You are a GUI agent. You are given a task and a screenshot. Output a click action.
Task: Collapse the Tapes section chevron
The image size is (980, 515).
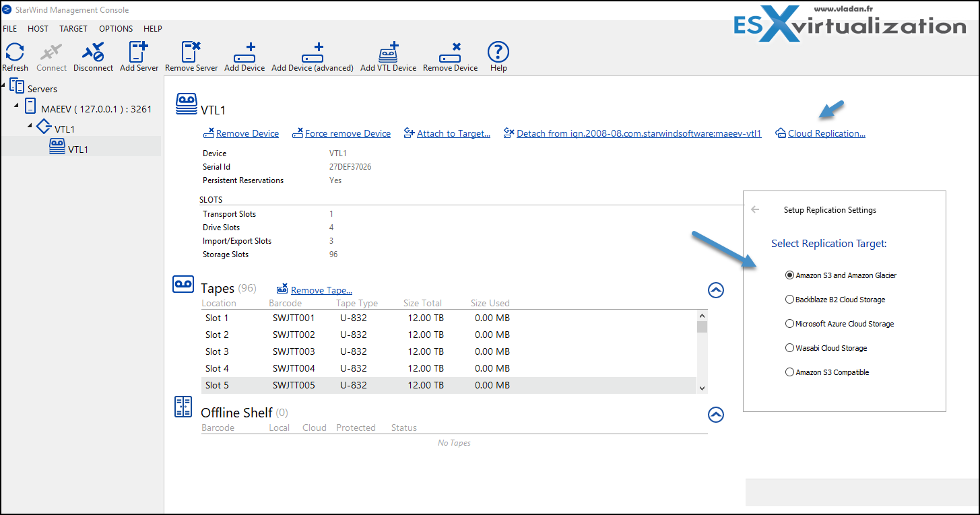715,290
